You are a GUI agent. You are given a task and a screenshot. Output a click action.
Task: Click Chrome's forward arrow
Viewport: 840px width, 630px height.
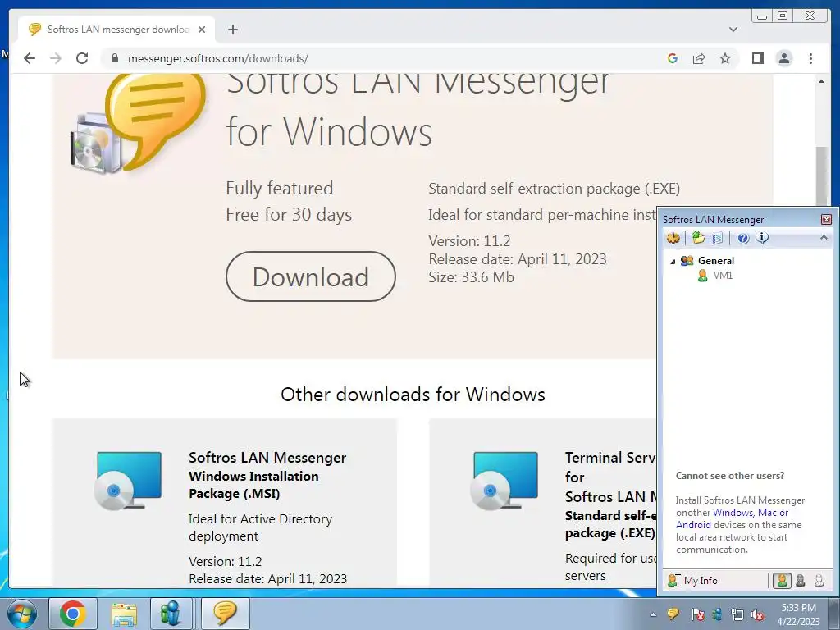point(56,58)
